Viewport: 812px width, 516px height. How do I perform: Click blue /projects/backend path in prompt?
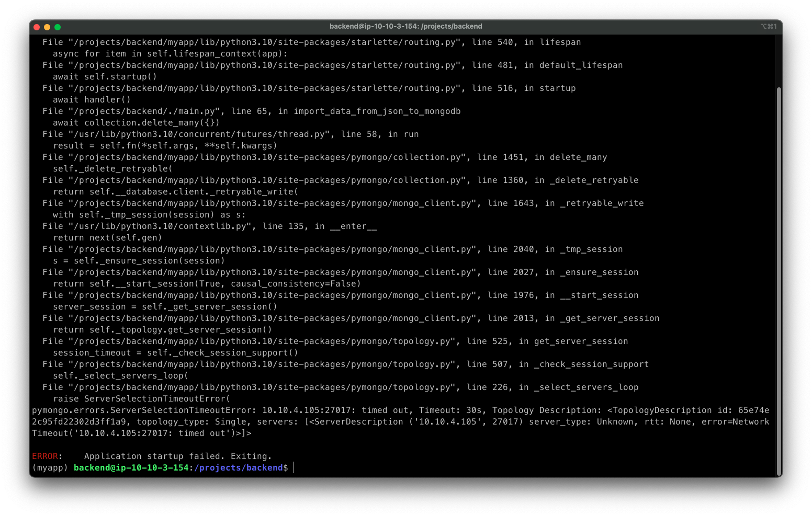click(238, 468)
